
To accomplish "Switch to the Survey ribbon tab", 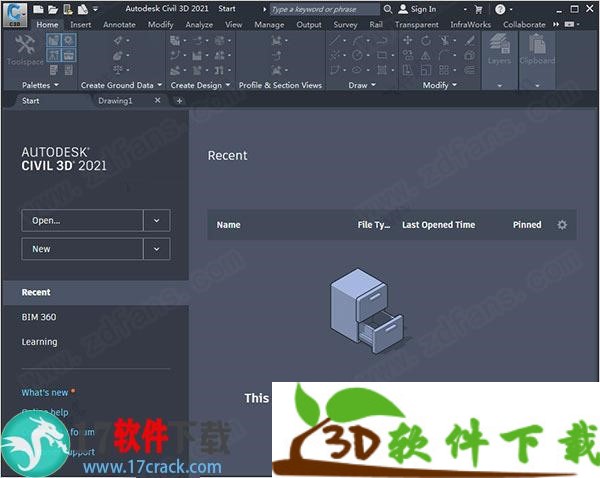I will tap(345, 25).
